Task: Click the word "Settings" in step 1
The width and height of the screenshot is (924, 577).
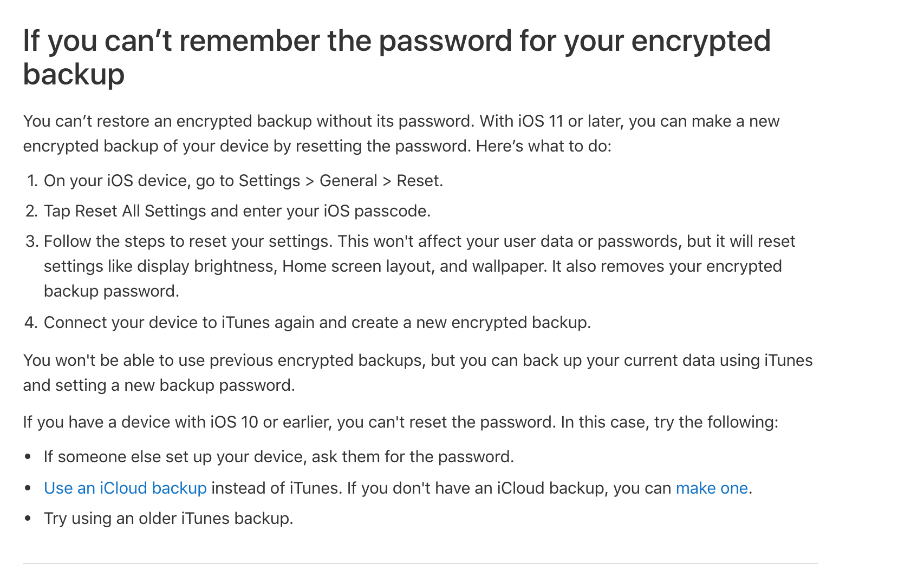Action: coord(269,181)
